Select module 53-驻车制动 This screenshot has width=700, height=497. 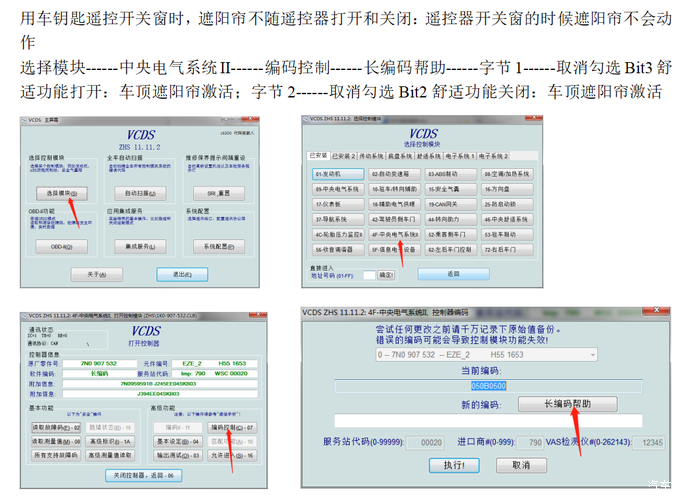click(x=507, y=235)
